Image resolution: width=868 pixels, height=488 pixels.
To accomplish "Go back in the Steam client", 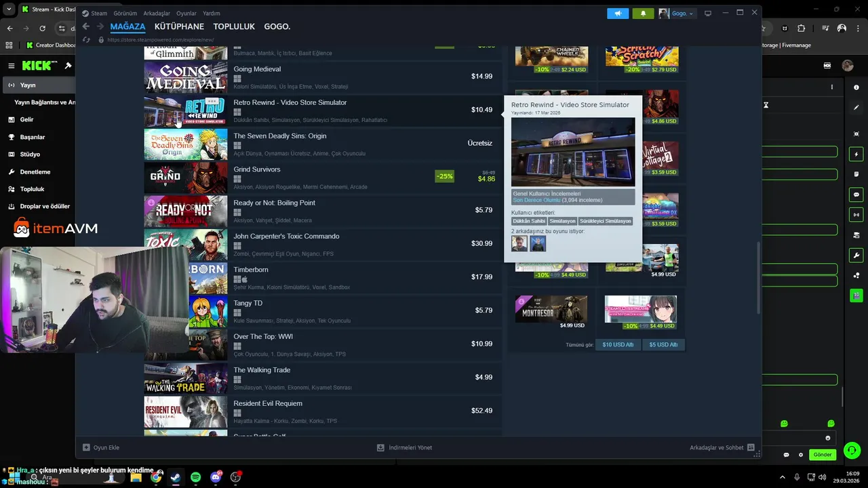I will [85, 26].
